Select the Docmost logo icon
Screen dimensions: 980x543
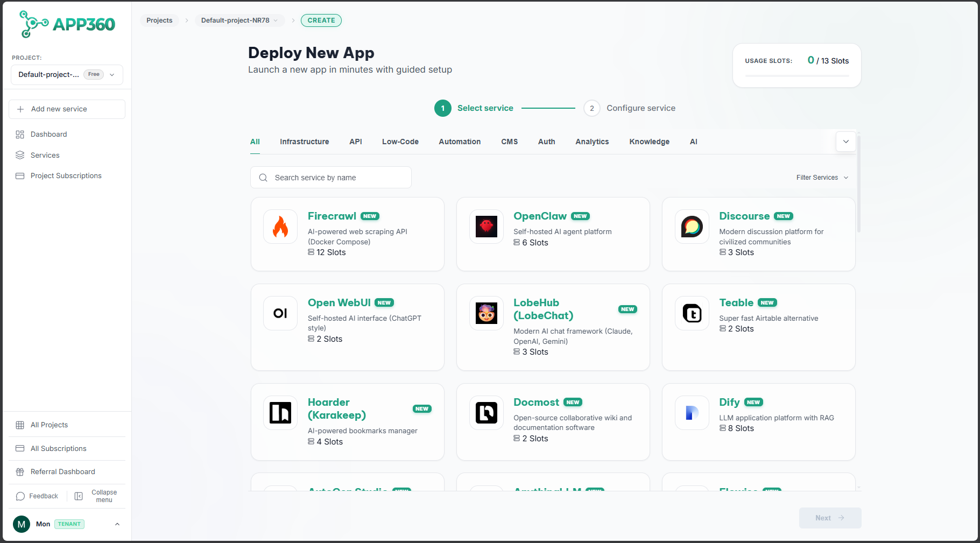point(487,413)
